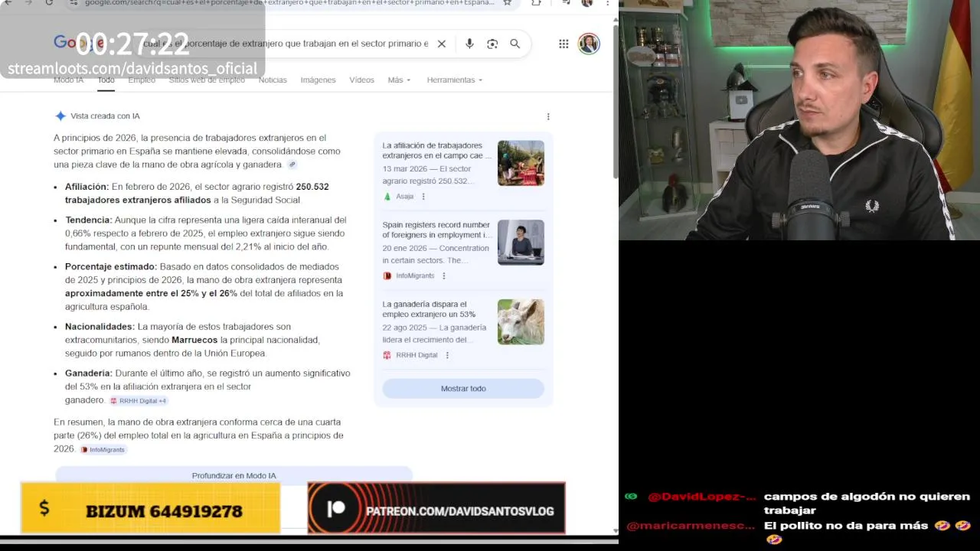Click the AI overview sparkle icon
The height and width of the screenshot is (551, 980).
click(60, 116)
